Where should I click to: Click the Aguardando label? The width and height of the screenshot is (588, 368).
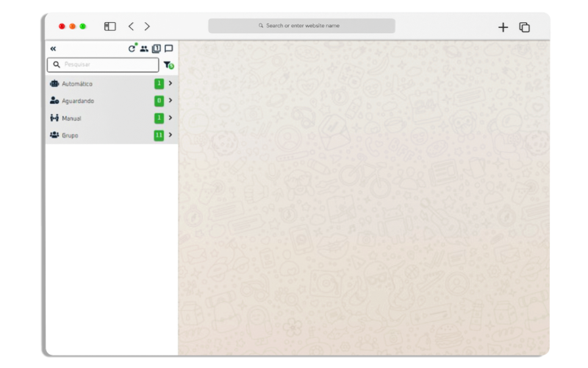78,101
